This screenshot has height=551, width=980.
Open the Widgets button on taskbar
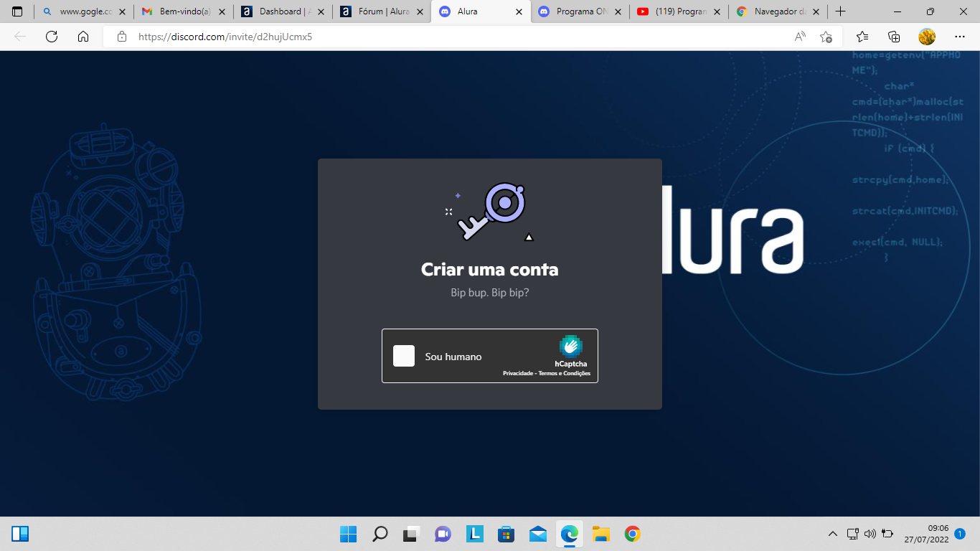[20, 534]
